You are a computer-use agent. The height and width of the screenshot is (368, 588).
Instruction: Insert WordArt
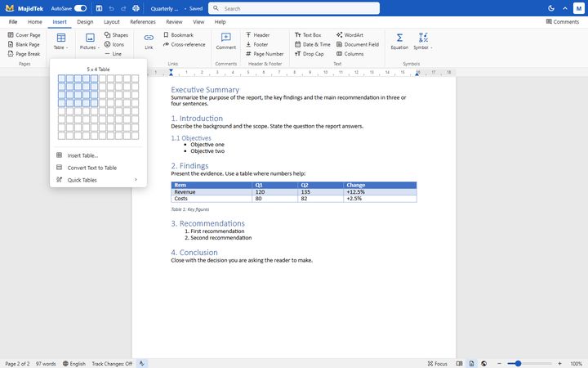(x=350, y=35)
